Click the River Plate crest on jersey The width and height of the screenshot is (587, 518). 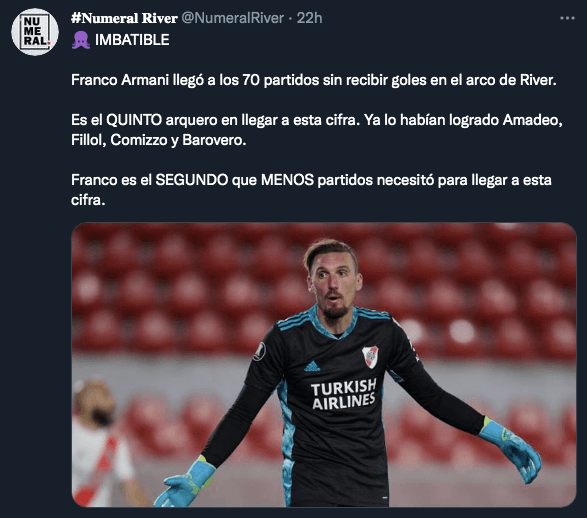[370, 357]
